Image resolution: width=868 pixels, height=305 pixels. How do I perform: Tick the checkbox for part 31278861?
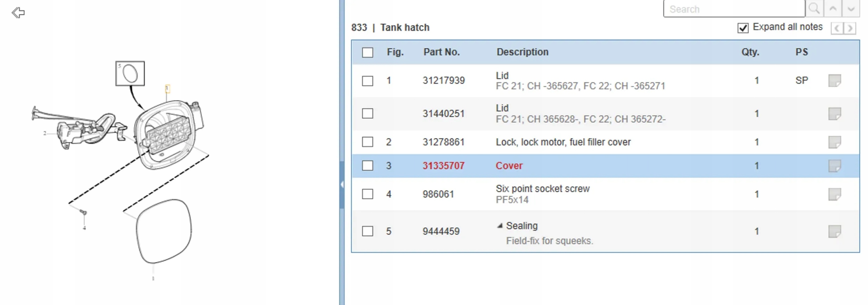(x=367, y=142)
